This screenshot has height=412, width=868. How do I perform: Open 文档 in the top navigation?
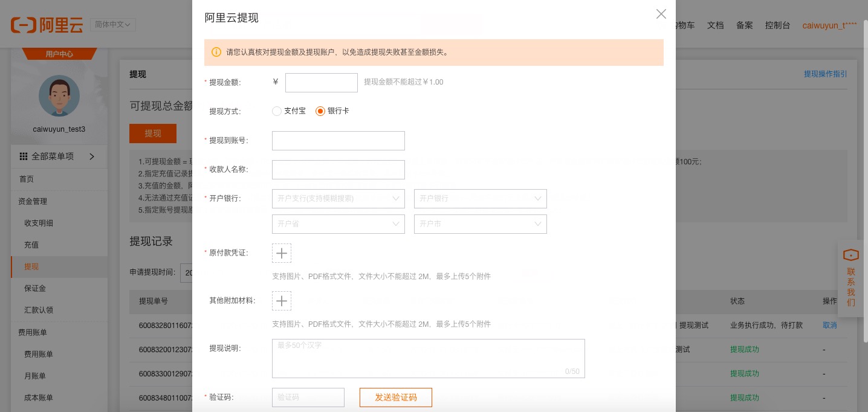coord(716,25)
